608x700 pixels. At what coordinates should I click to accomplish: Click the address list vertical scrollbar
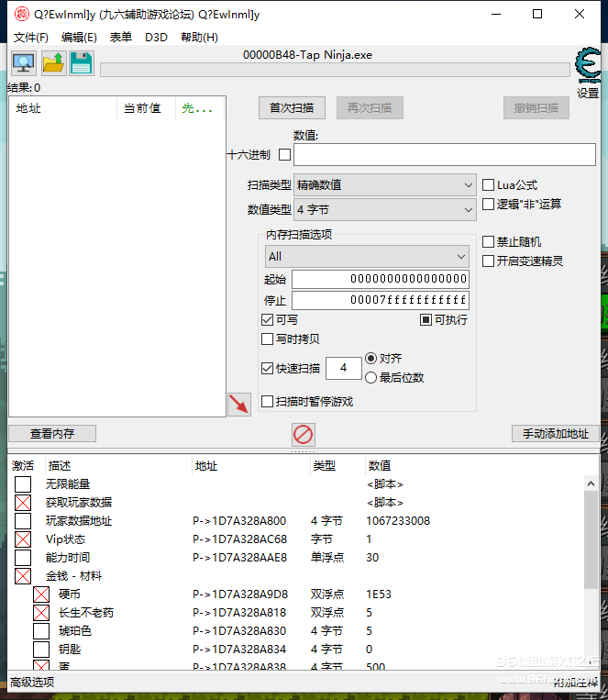click(591, 569)
